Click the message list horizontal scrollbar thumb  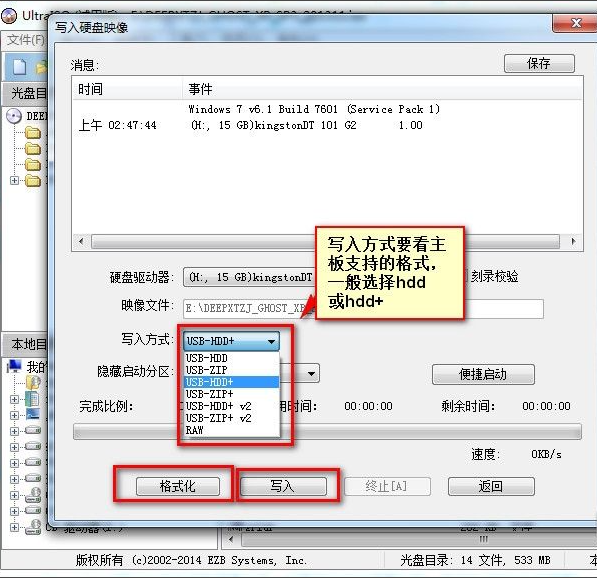[326, 241]
